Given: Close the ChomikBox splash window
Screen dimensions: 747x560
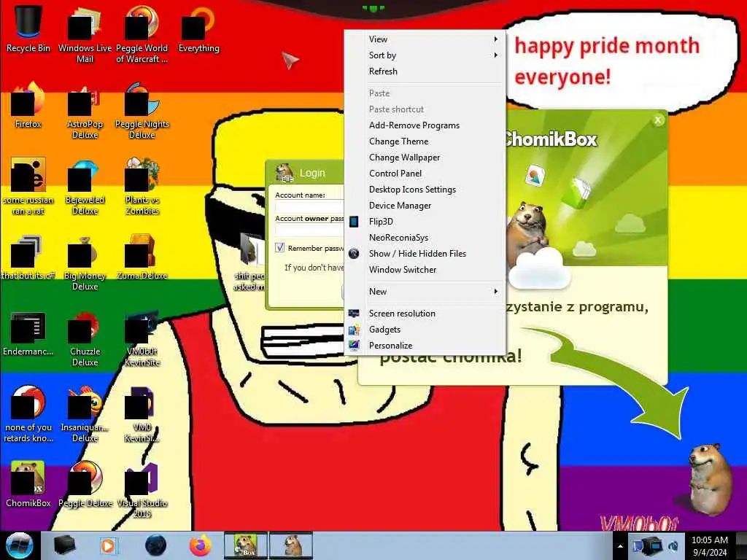Looking at the screenshot, I should [658, 120].
